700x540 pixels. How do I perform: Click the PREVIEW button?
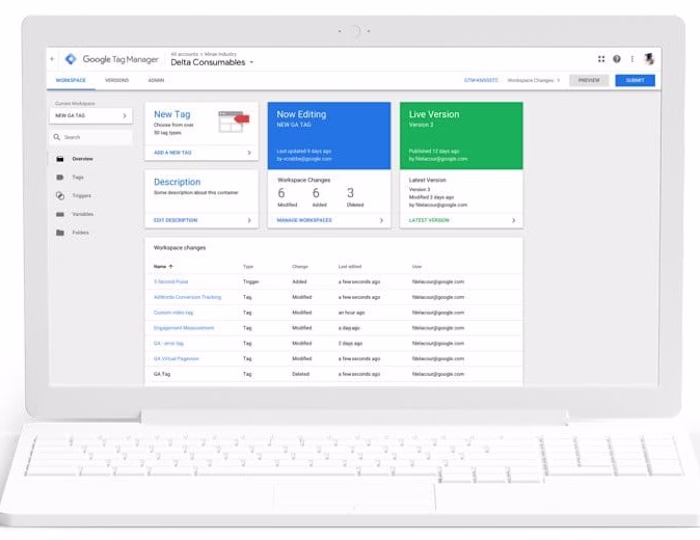589,80
